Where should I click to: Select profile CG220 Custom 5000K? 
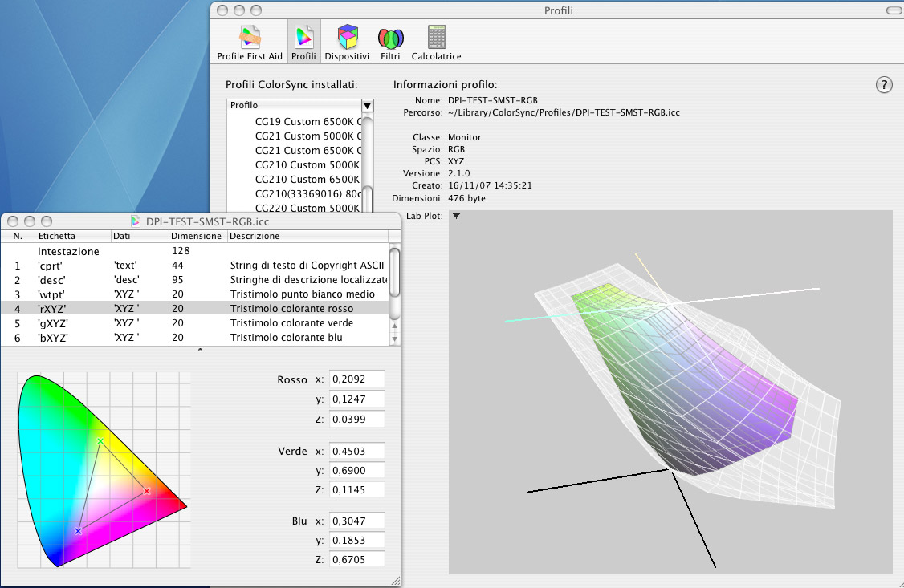(295, 208)
